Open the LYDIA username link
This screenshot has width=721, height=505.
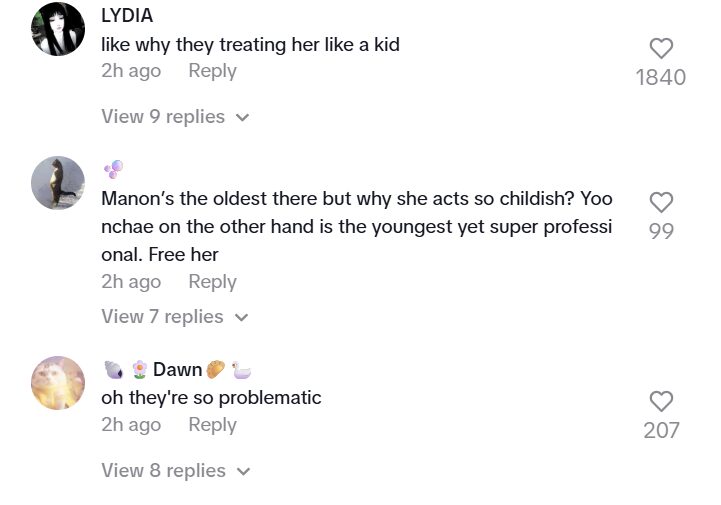click(129, 16)
